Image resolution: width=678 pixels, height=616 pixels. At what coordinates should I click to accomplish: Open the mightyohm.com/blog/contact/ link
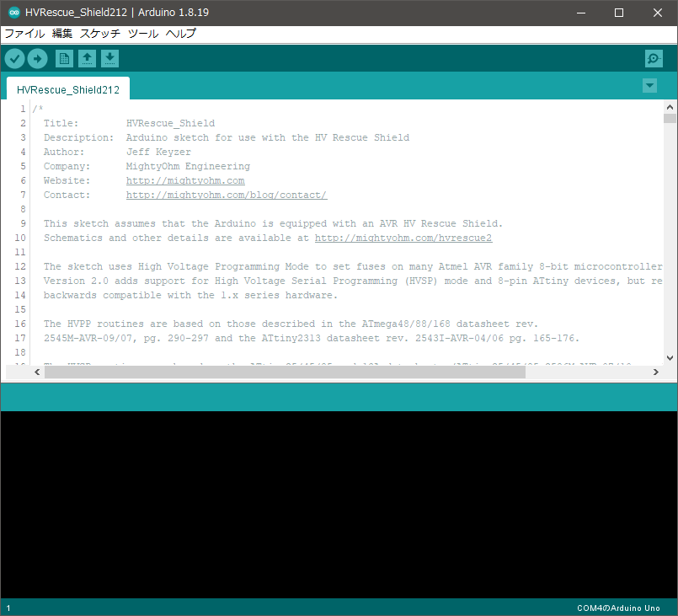point(227,195)
